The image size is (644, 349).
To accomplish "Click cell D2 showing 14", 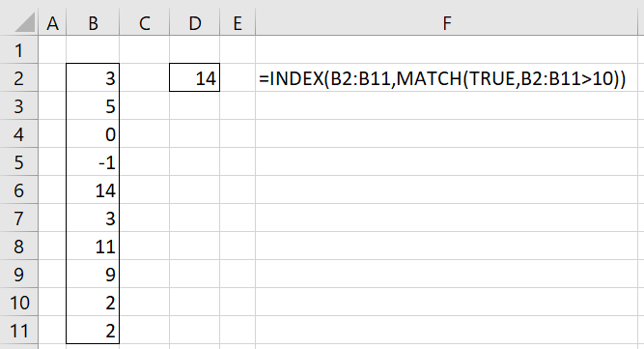I will point(195,77).
